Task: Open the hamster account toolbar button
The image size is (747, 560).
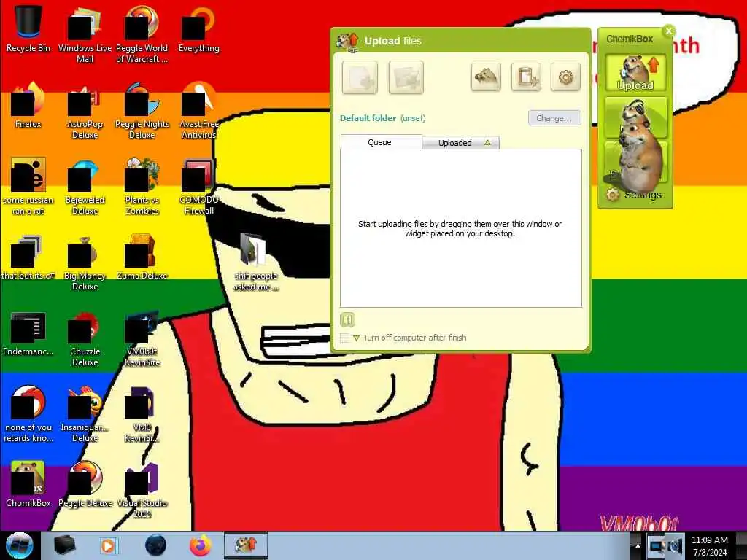Action: pos(485,77)
